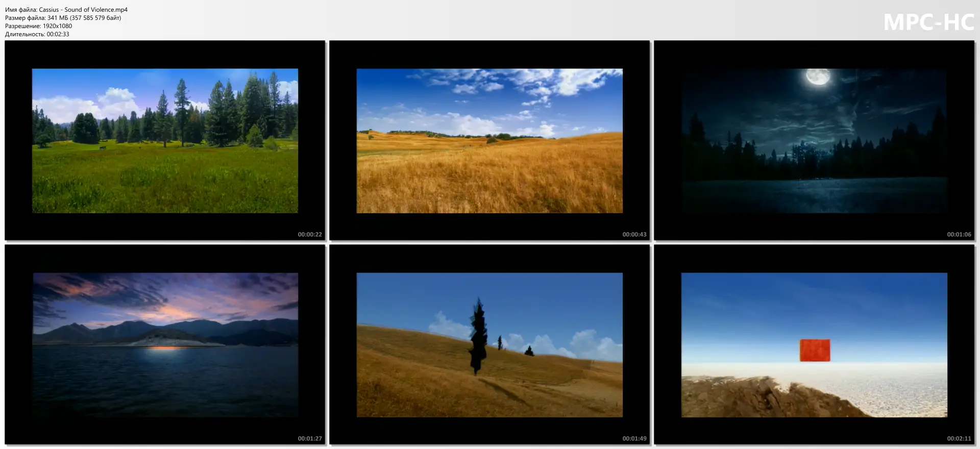Click the timestamp label 00:00:22
980x449 pixels.
(310, 235)
